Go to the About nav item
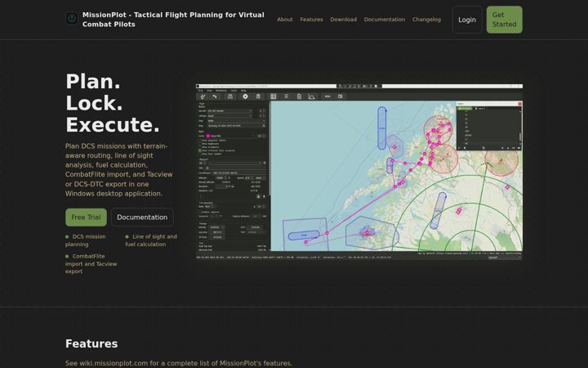 pyautogui.click(x=285, y=20)
